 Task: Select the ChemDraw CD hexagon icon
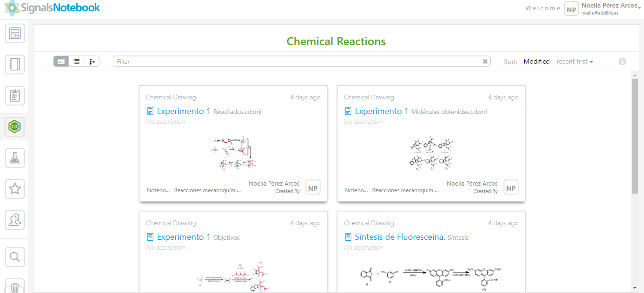(x=15, y=127)
